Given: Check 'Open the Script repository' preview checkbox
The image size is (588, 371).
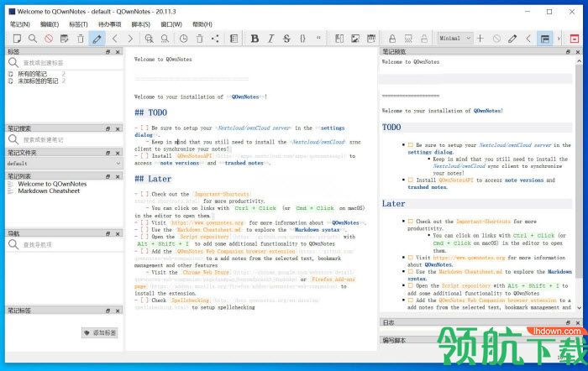Looking at the screenshot, I should click(411, 286).
